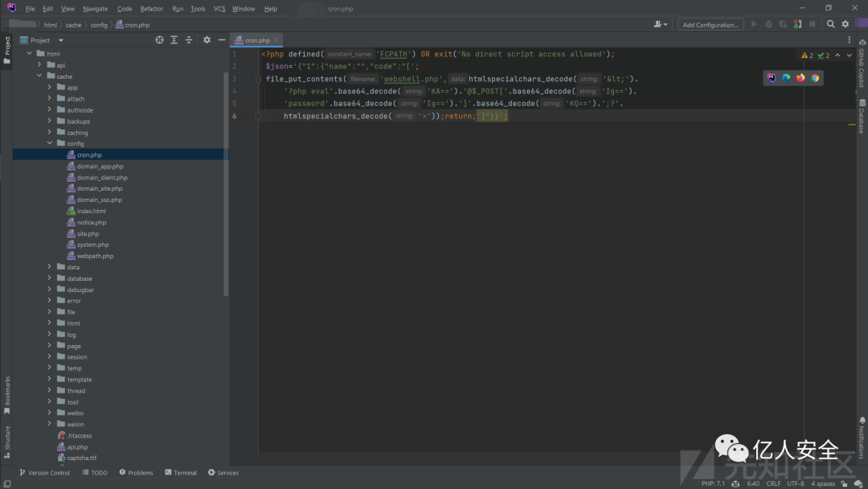Open Terminal tool window
Viewport: 868px width, 489px height.
coord(181,472)
